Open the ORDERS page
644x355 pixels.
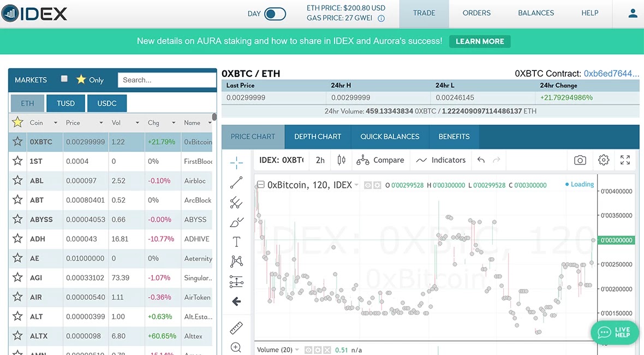pos(476,14)
